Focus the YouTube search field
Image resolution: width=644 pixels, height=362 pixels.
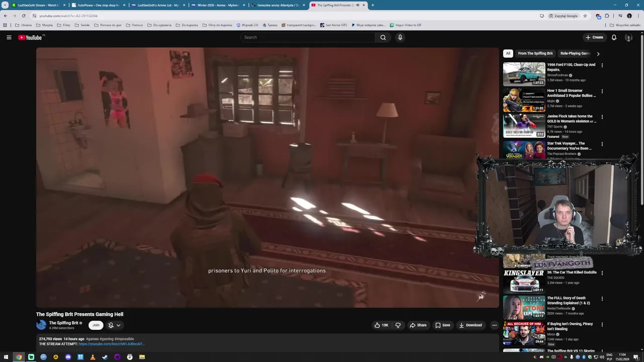coord(308,37)
